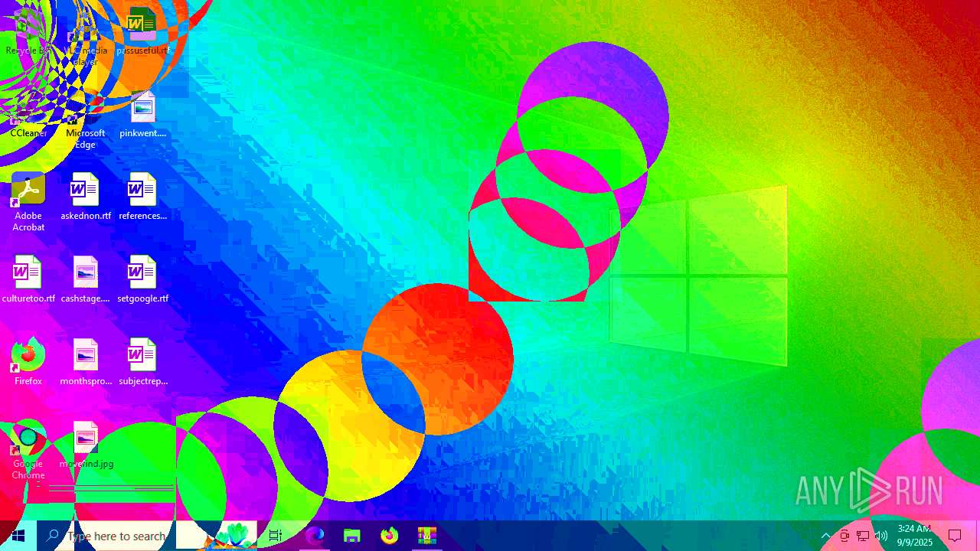This screenshot has height=551, width=980.
Task: Open VLC media player desktop shortcut
Action: (85, 37)
